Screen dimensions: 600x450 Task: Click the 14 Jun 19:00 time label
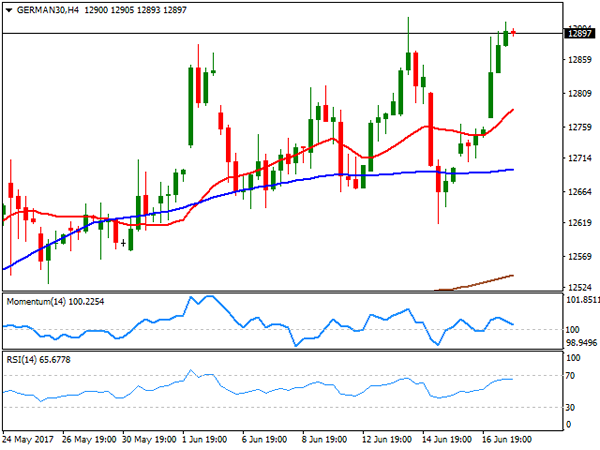click(447, 439)
